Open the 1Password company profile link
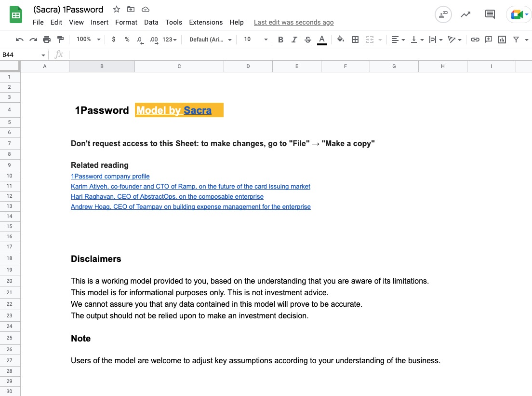 click(110, 176)
